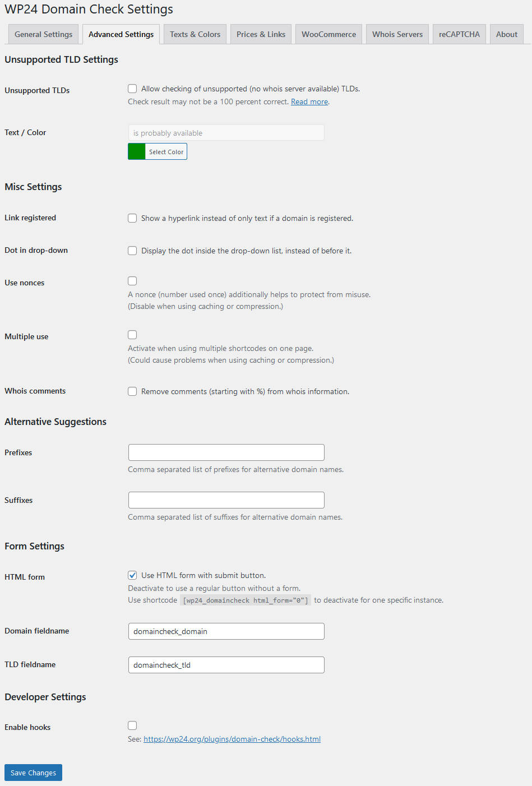Save Changes button at the bottom
Image resolution: width=532 pixels, height=786 pixels.
[33, 773]
